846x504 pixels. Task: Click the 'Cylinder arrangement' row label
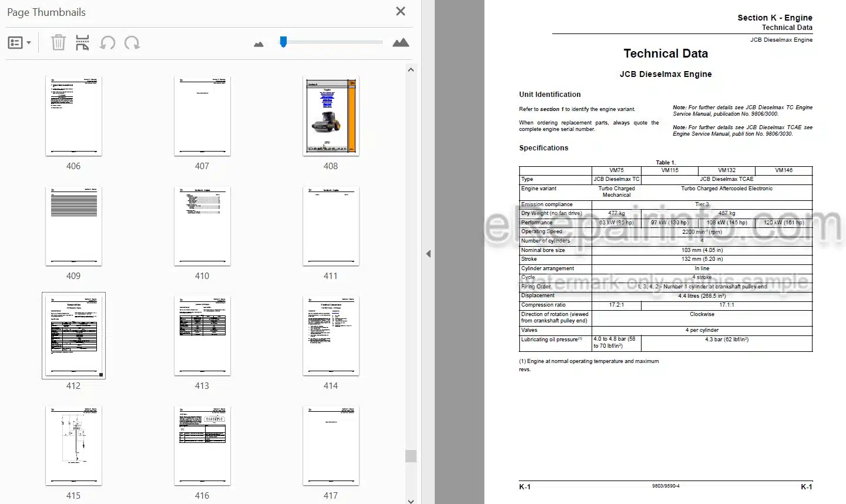pyautogui.click(x=548, y=268)
